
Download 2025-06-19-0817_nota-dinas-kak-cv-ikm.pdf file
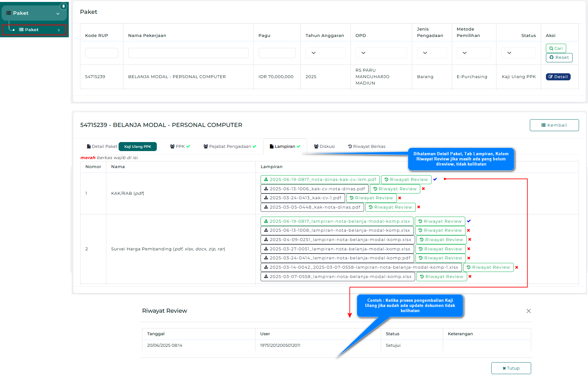[x=320, y=180]
